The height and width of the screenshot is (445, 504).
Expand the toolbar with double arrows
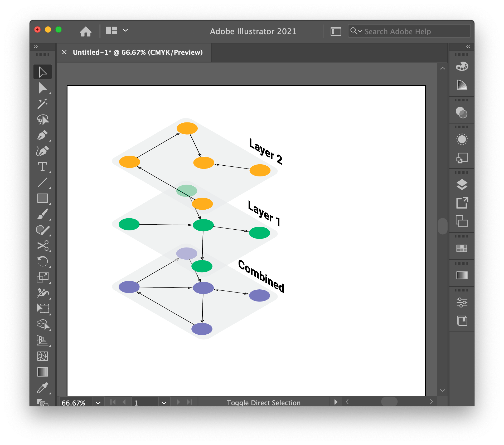click(36, 47)
